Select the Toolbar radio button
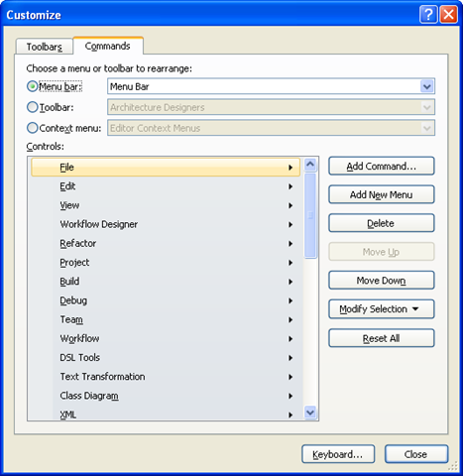 (x=33, y=107)
